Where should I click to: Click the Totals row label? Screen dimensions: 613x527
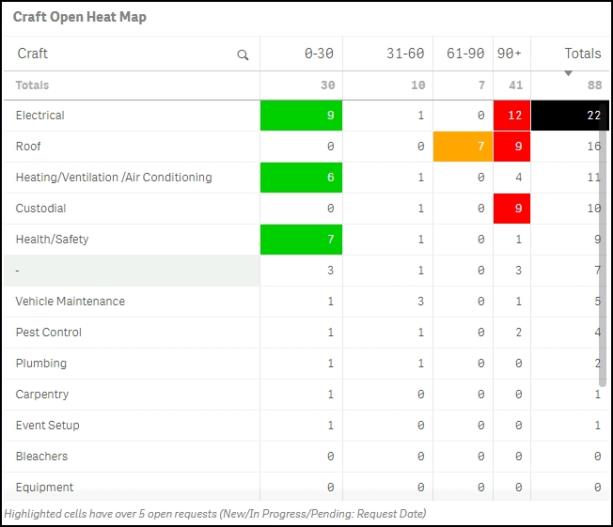pyautogui.click(x=32, y=85)
